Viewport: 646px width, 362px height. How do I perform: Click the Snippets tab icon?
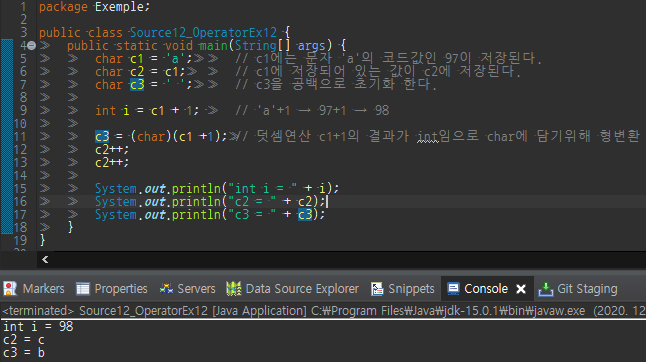(x=377, y=289)
